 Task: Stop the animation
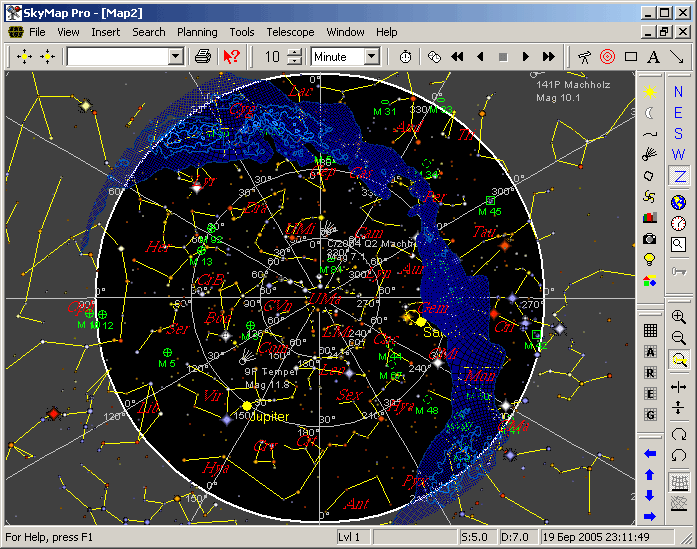[503, 57]
